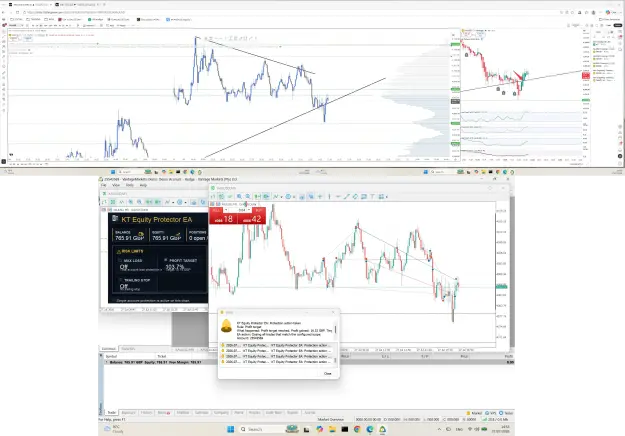Click the alert message scrollbar

click(x=335, y=330)
